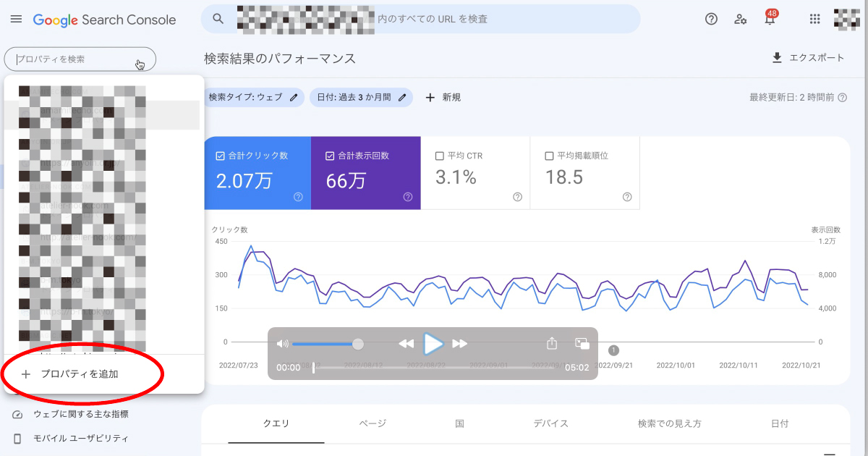Focus the URL inspection search field
This screenshot has width=868, height=456.
tap(420, 19)
